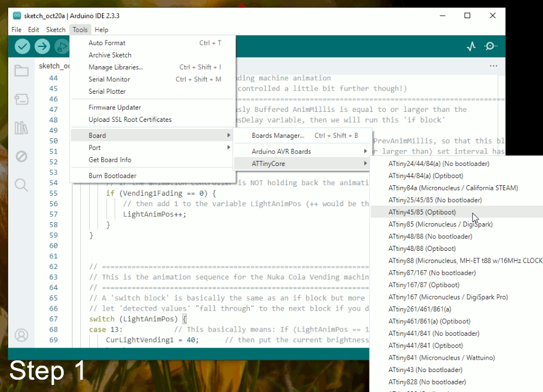Screen dimensions: 543x392
Task: Open the editor tab three-dots menu
Action: tap(493, 66)
